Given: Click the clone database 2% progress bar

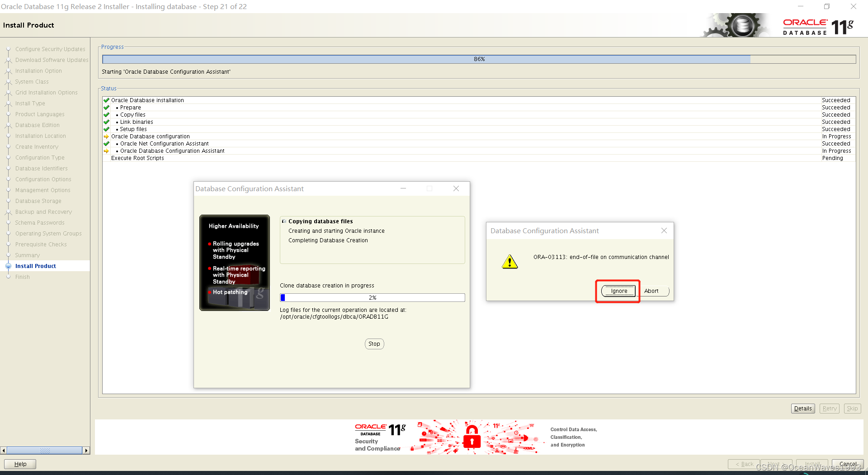Looking at the screenshot, I should pyautogui.click(x=373, y=297).
